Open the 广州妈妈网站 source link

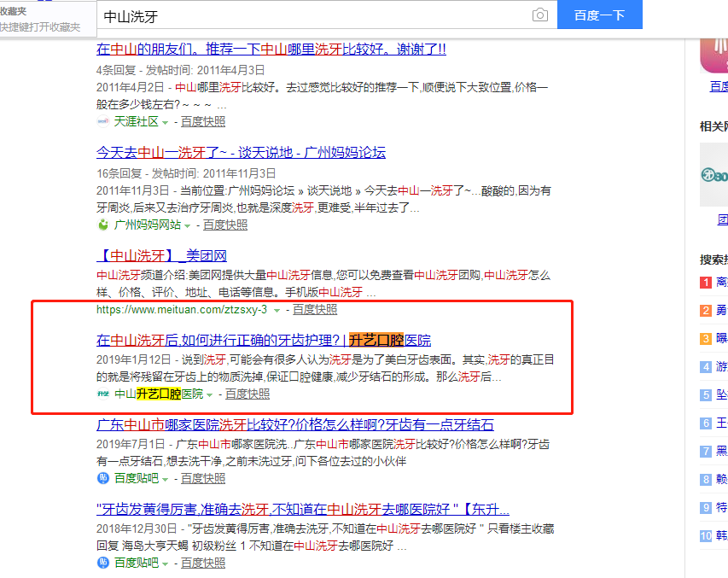[147, 225]
